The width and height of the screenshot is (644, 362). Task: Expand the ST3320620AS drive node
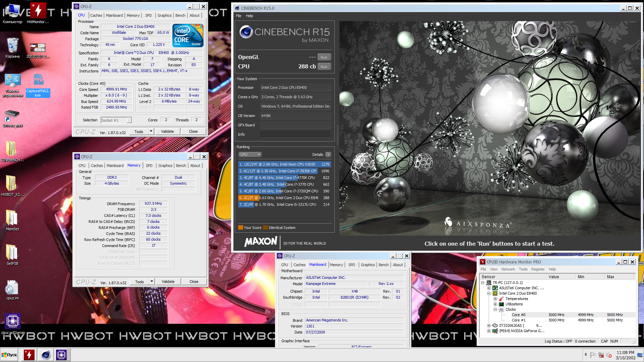[x=489, y=325]
